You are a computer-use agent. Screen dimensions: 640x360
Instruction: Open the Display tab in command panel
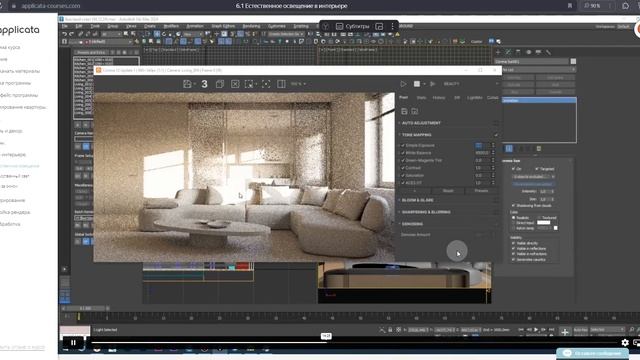coord(538,52)
